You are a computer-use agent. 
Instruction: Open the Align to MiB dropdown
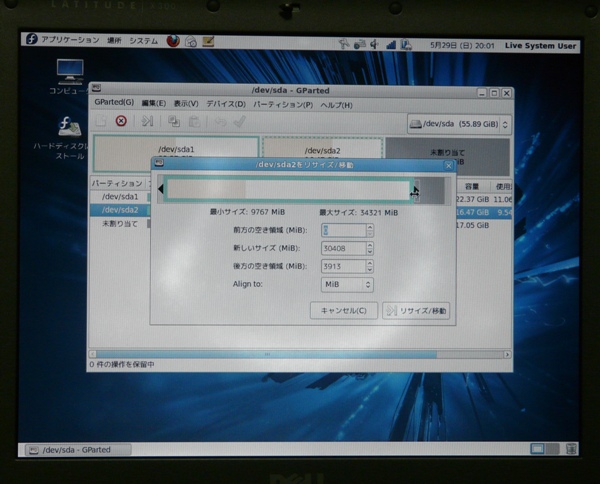pos(346,285)
